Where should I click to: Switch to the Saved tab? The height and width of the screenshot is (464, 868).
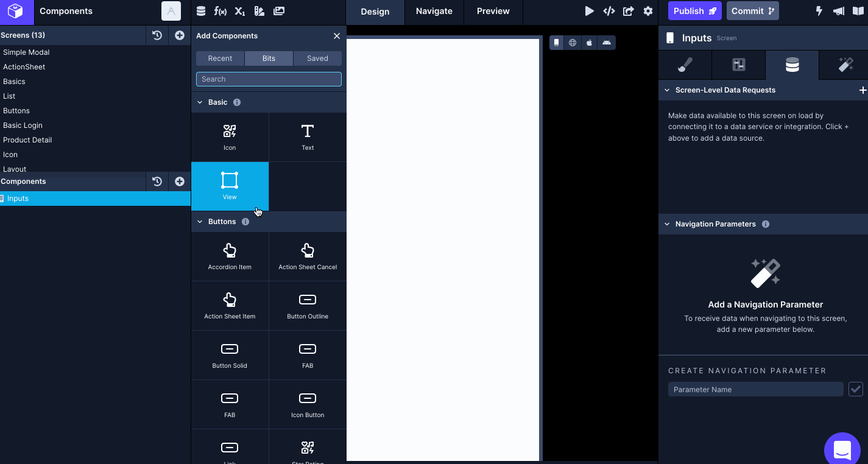click(317, 58)
